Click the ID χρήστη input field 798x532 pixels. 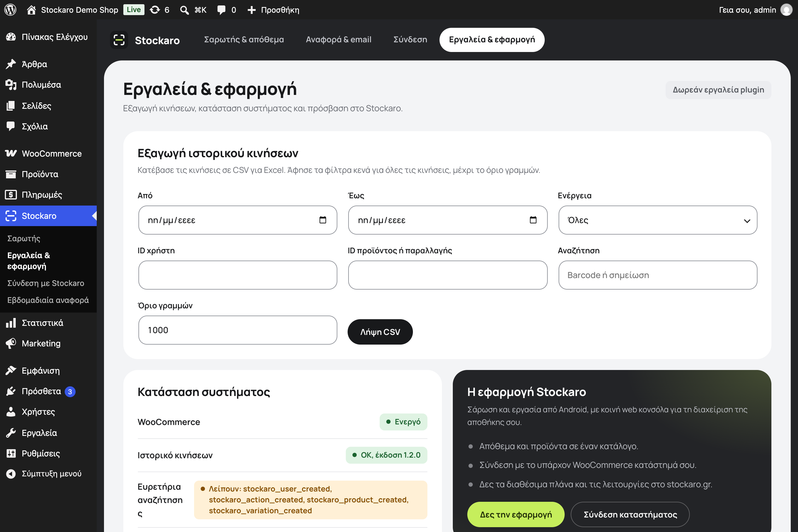(x=238, y=275)
